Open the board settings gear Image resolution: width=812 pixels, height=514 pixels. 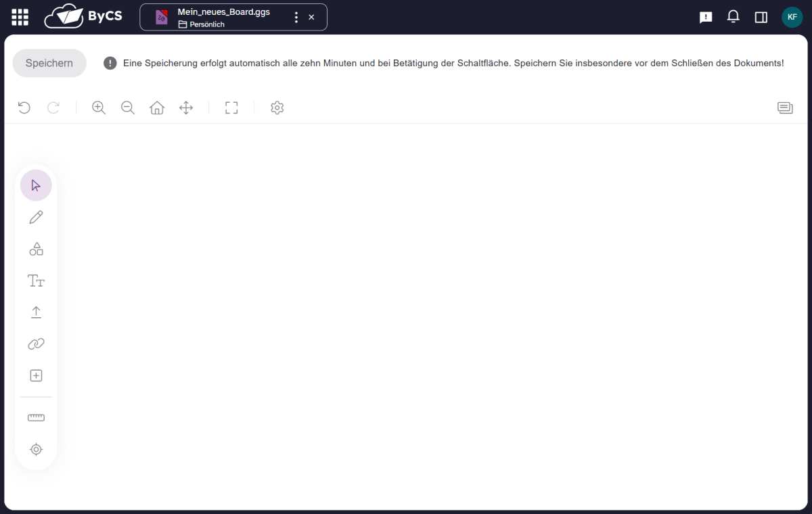coord(277,108)
